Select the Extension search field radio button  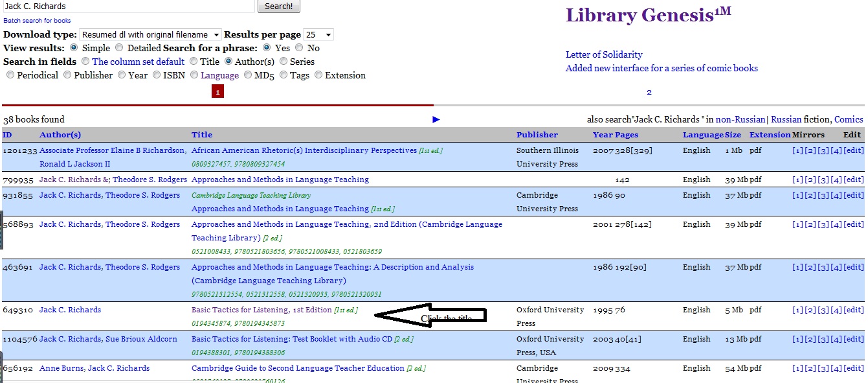[318, 75]
